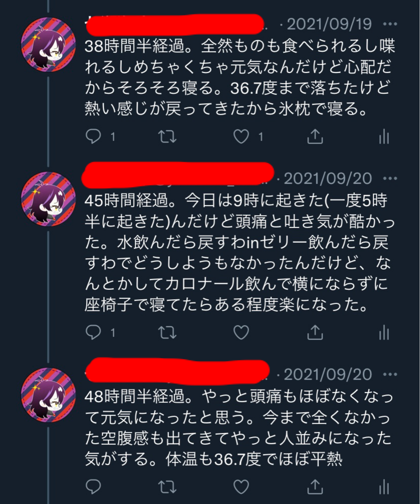View analytics for the 38時間半経過 tweet
This screenshot has height=504, width=420.
(x=384, y=137)
